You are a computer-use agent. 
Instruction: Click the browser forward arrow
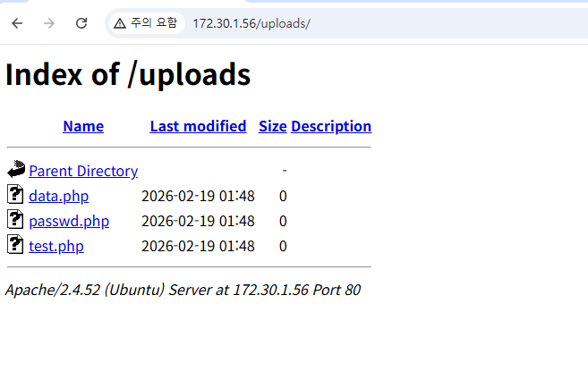click(49, 23)
